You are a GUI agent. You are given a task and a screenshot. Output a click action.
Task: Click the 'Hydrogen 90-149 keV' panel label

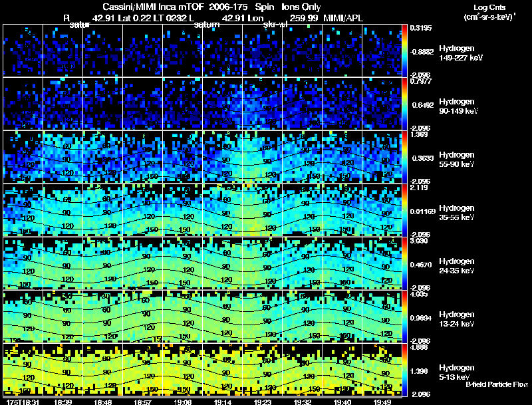(458, 106)
